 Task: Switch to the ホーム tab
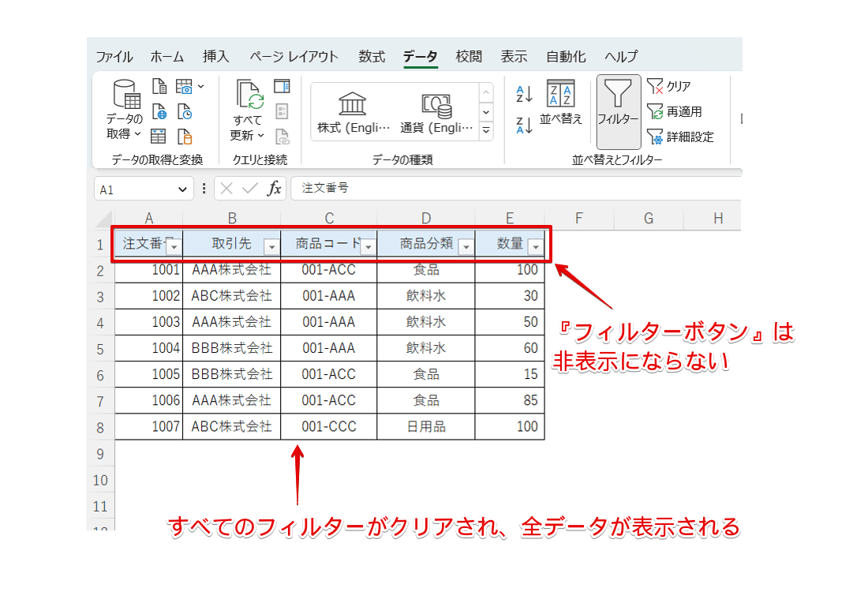(166, 57)
